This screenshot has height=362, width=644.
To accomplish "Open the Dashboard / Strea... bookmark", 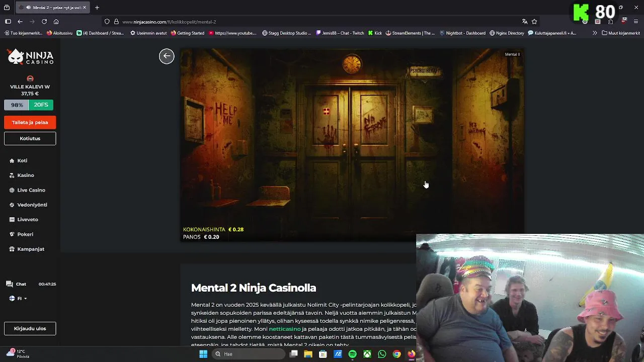I will coord(100,33).
